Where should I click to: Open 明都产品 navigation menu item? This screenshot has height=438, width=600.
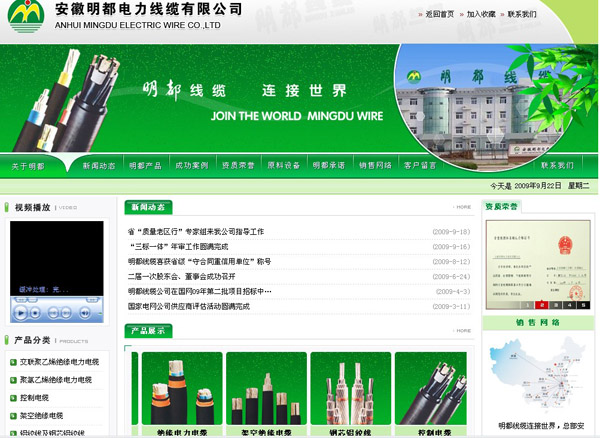click(145, 166)
